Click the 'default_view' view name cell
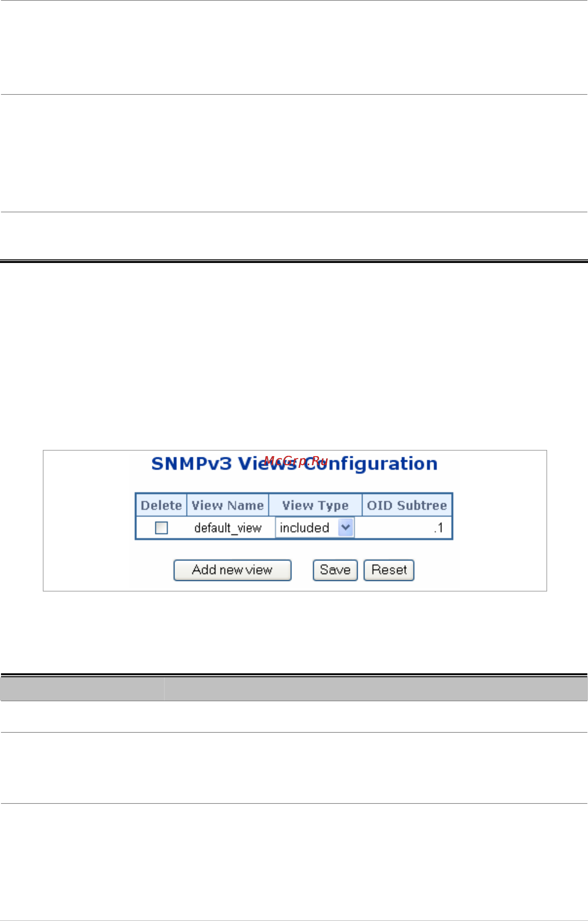 [x=228, y=528]
